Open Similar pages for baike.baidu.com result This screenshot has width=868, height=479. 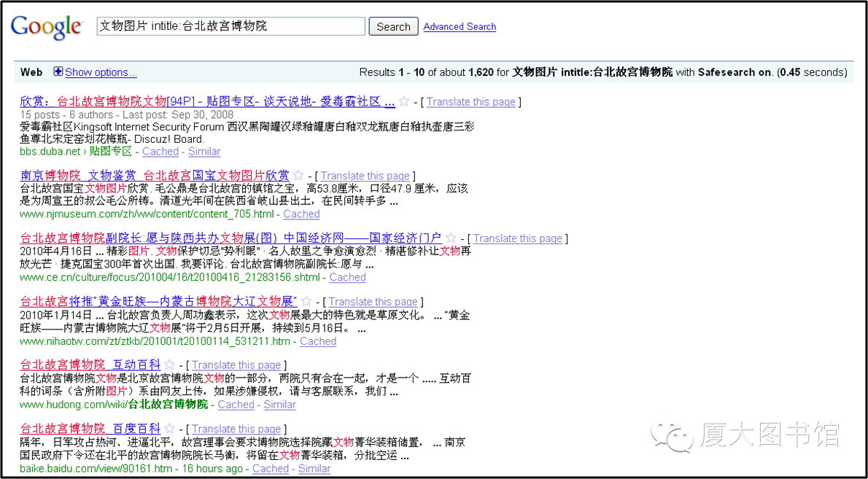[x=314, y=469]
